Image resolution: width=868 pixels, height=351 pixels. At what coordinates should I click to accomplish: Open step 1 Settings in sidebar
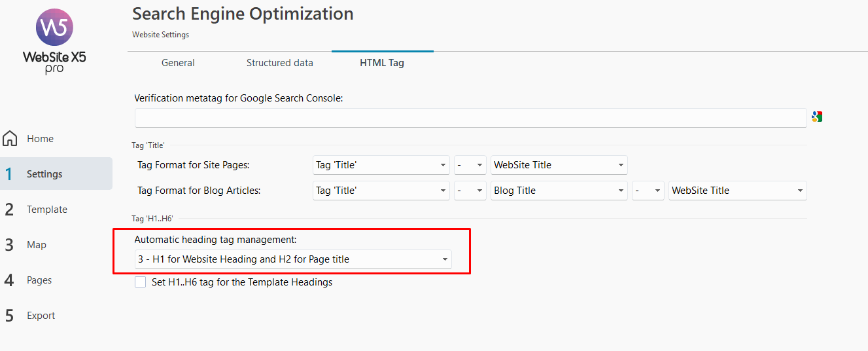click(56, 174)
